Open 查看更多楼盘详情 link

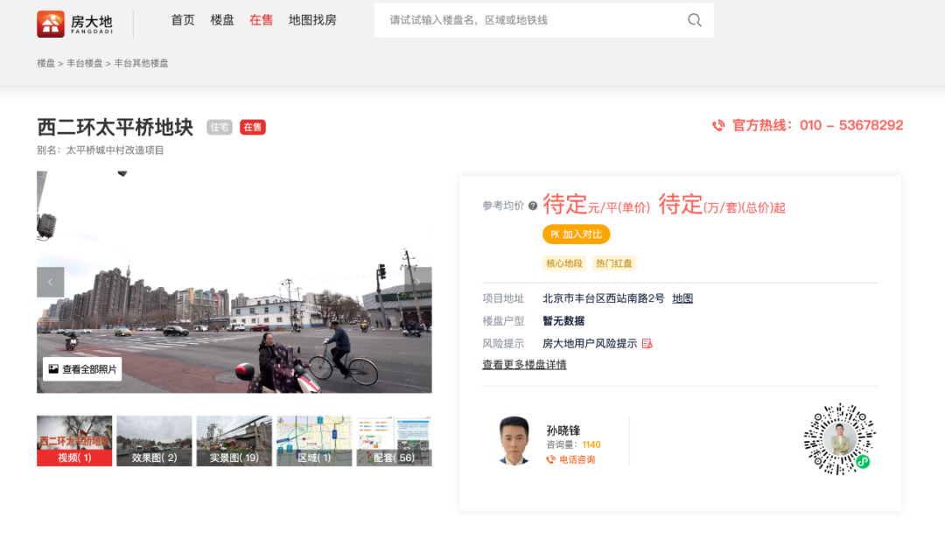[524, 365]
